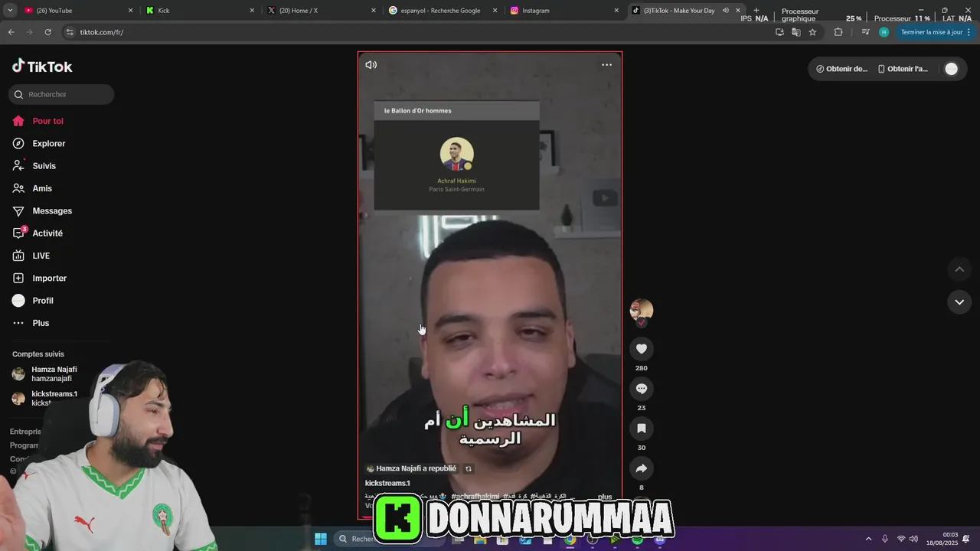Click kickstreams.1 username under video
This screenshot has width=980, height=551.
pos(387,483)
